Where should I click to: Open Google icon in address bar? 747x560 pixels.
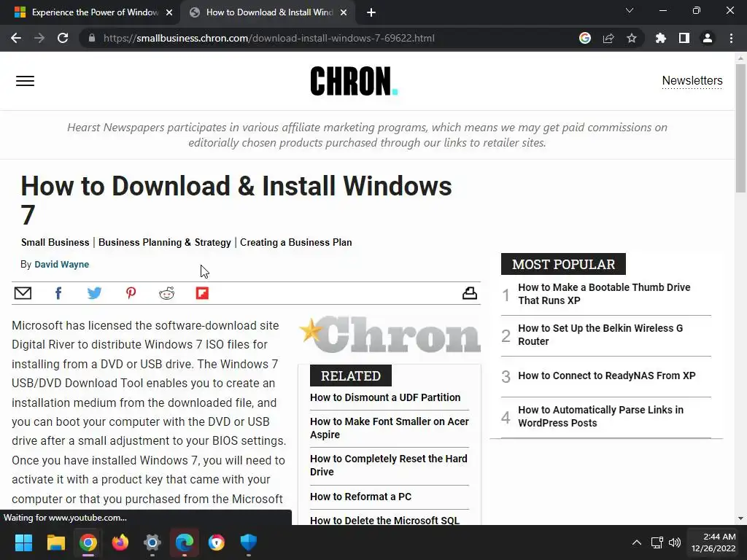point(585,38)
